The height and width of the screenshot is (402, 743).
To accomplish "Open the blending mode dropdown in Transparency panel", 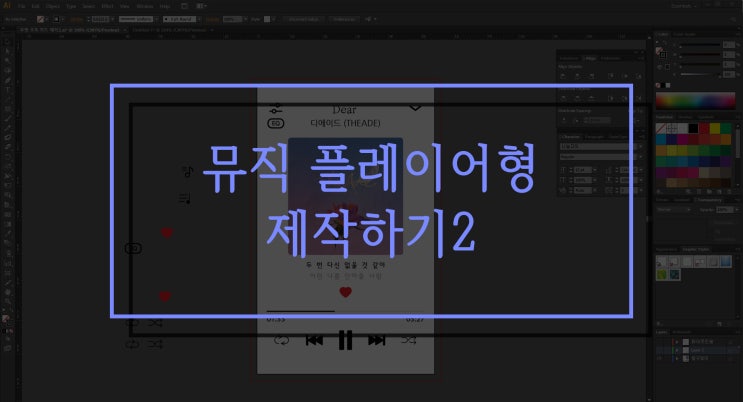I will 672,210.
